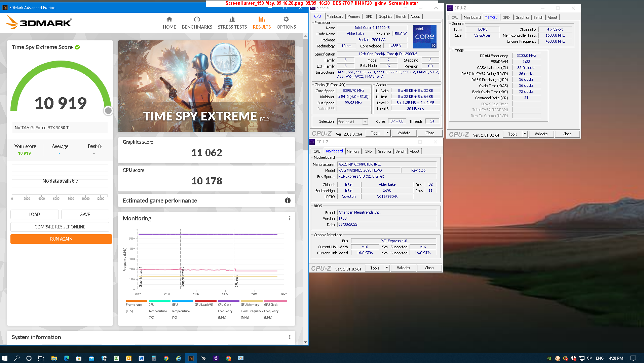Launch Microsoft Edge from the taskbar
Viewport: 644px width, 363px height.
point(66,358)
